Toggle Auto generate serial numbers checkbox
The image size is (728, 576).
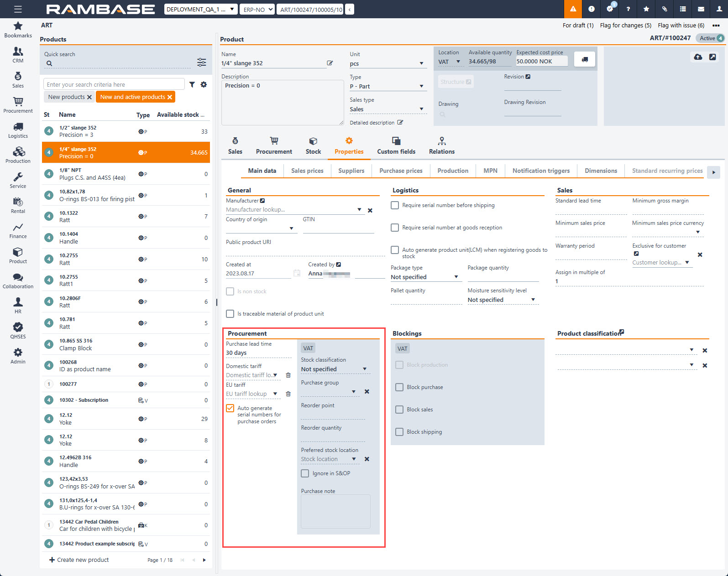[230, 408]
